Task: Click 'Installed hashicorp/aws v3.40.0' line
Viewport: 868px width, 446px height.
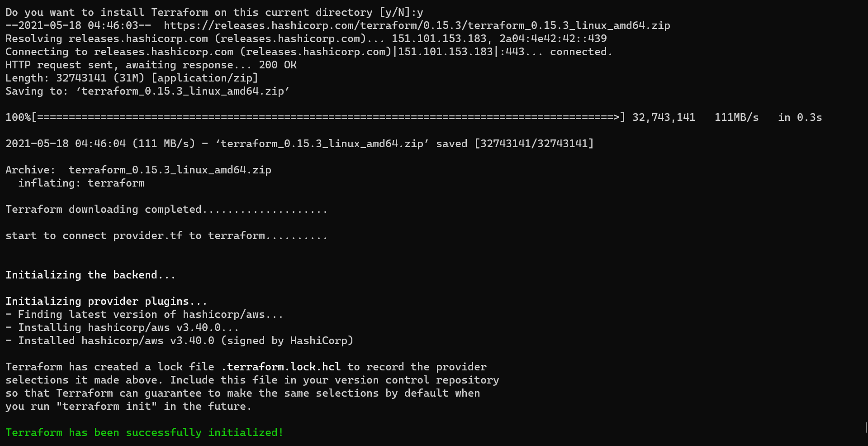Action: pos(180,340)
